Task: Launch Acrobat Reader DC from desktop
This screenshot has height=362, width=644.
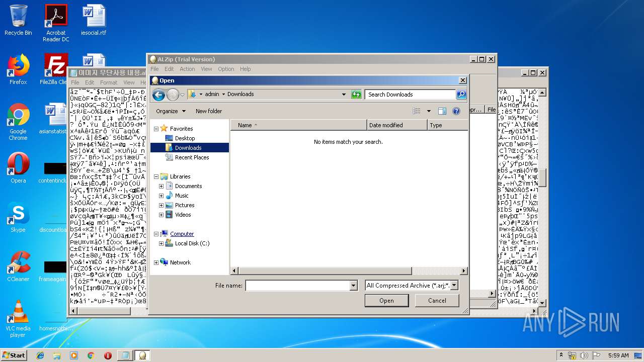Action: coord(56,23)
